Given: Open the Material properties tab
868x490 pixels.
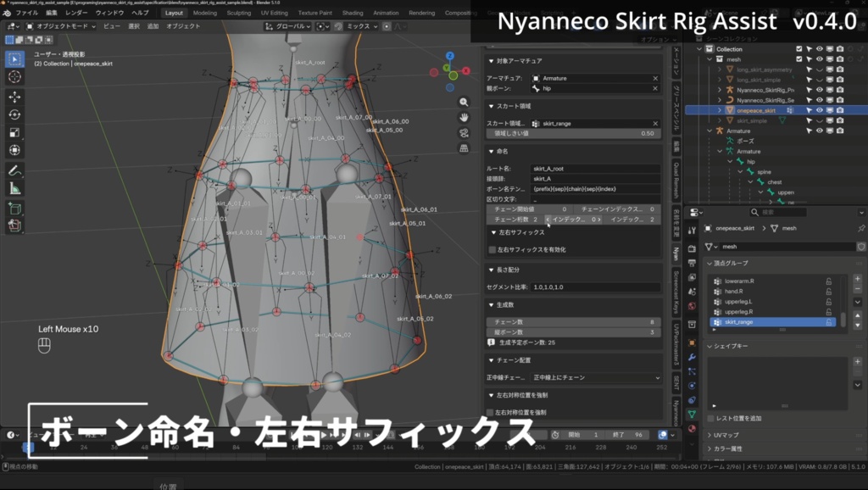Looking at the screenshot, I should tap(692, 429).
